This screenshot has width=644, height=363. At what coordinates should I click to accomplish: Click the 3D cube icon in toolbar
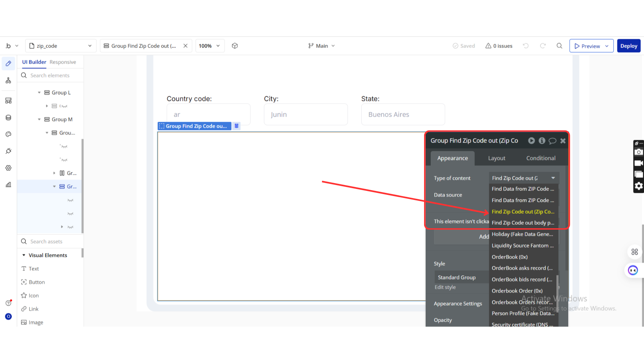(235, 46)
